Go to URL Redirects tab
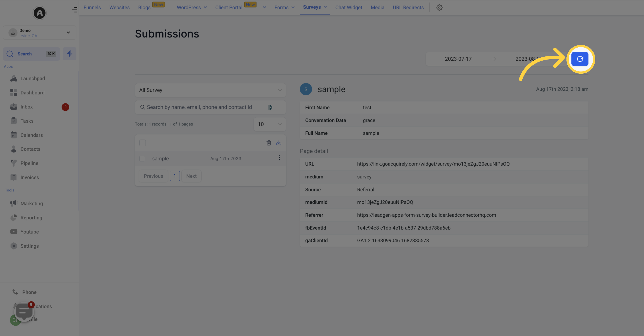 pos(408,8)
